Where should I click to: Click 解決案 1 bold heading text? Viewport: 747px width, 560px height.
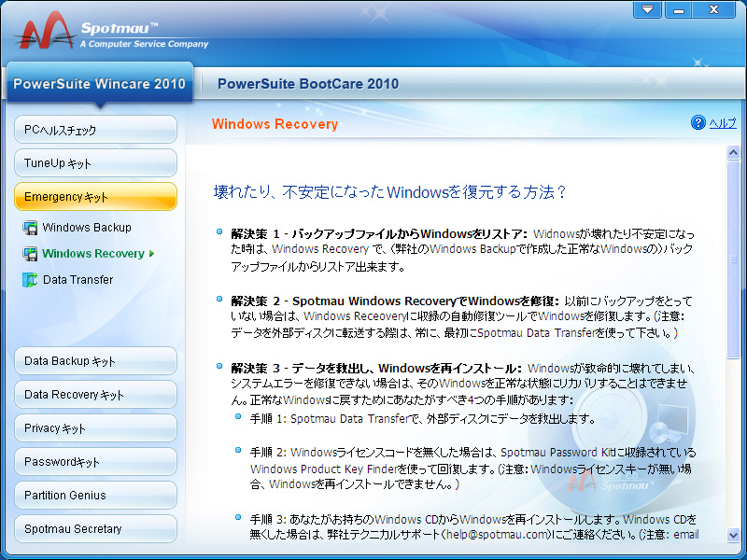(x=379, y=234)
